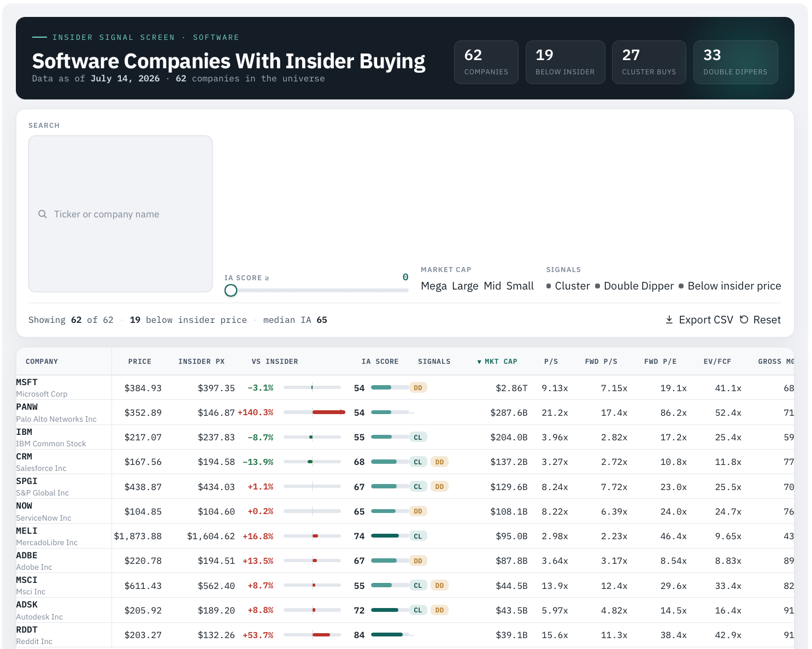Click RDDT's IA score bar
The width and height of the screenshot is (812, 649).
pos(390,634)
